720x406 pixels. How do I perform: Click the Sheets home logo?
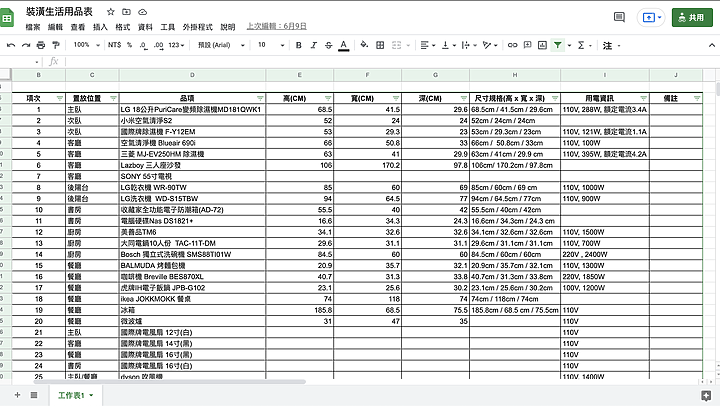point(7,18)
